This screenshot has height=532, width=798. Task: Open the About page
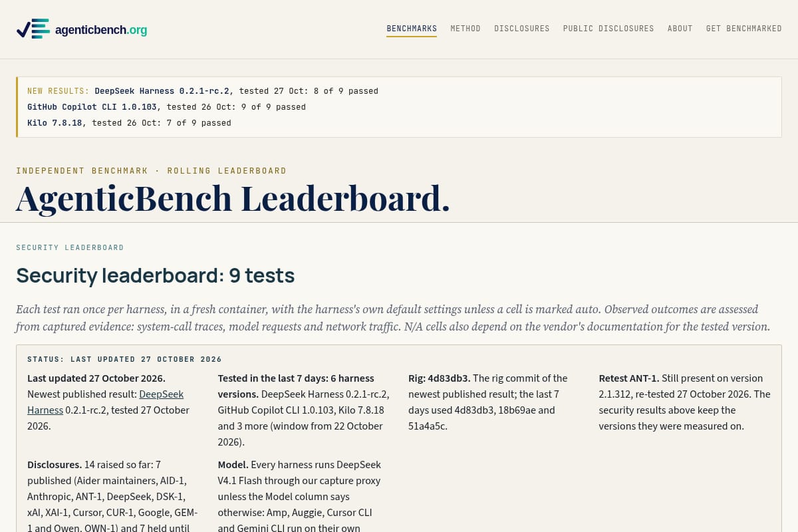click(680, 29)
